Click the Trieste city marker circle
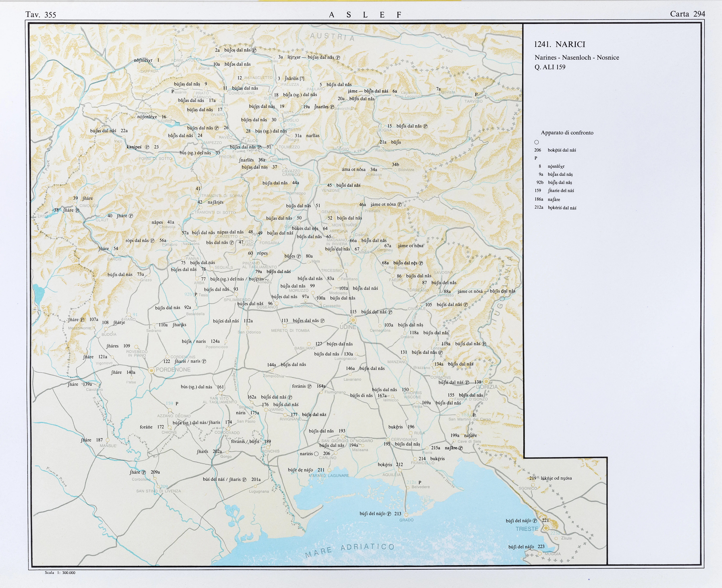 click(546, 528)
